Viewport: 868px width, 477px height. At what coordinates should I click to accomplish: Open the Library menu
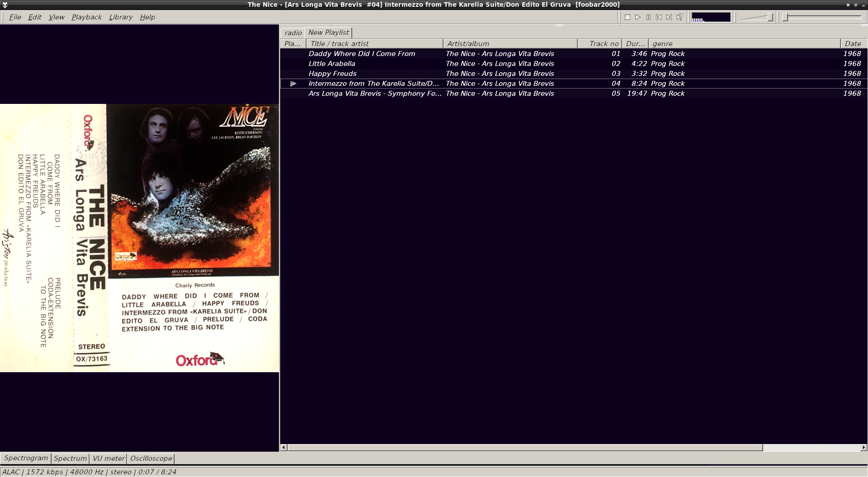121,17
